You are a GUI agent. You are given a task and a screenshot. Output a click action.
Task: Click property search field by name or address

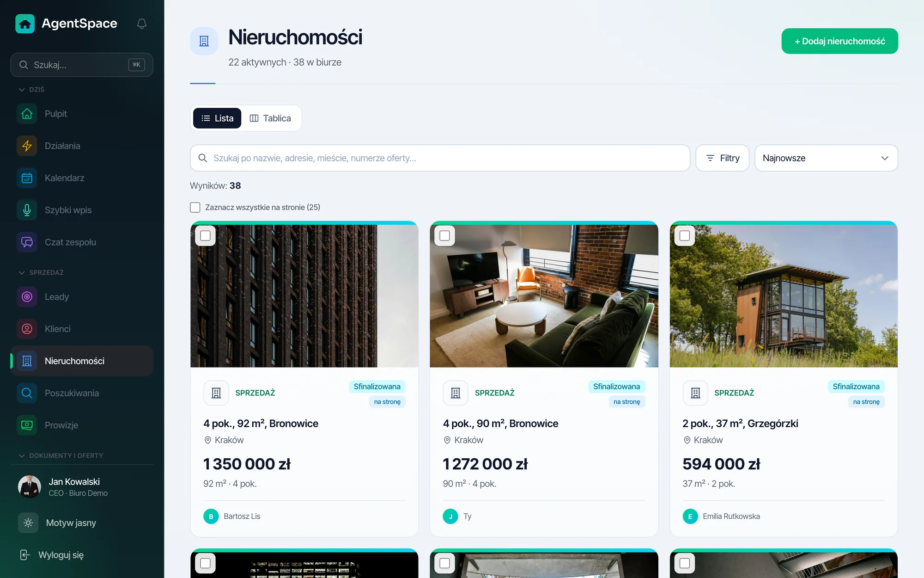click(x=440, y=158)
